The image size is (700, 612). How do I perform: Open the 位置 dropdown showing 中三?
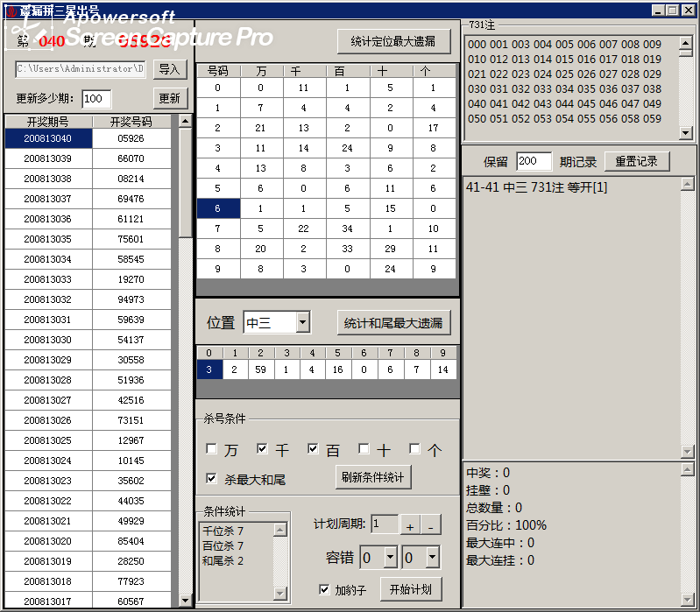[302, 323]
